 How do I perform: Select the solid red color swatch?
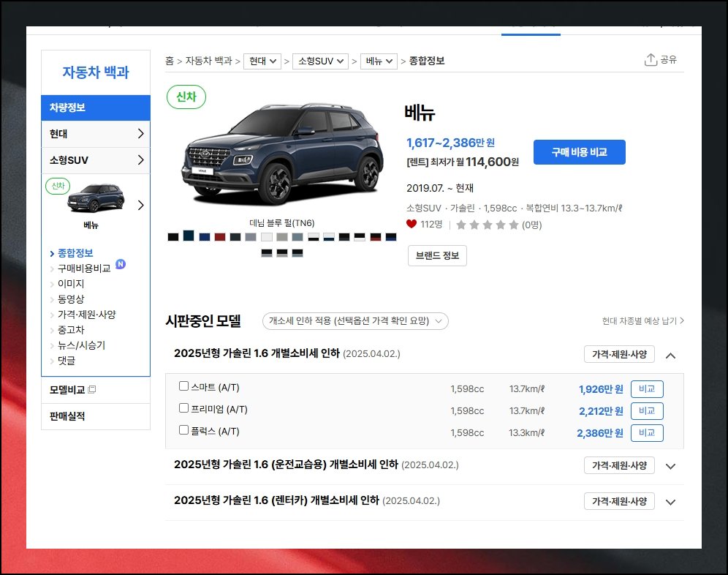pyautogui.click(x=220, y=237)
